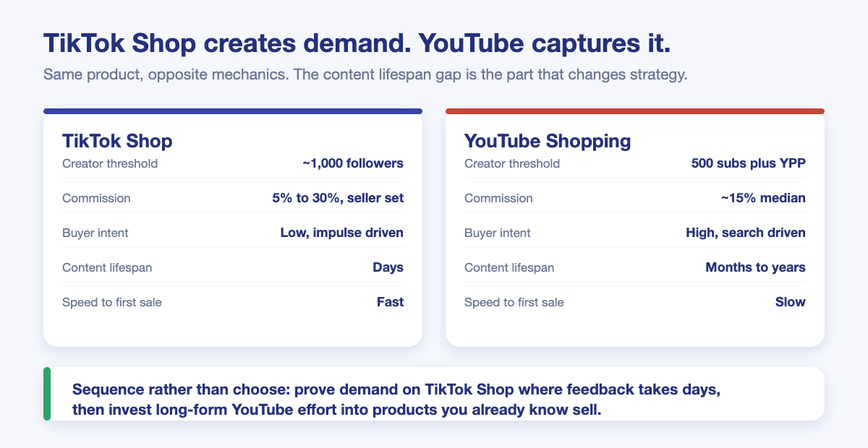This screenshot has width=868, height=448.
Task: Select the 'YouTube Shopping' card heading
Action: coord(548,140)
